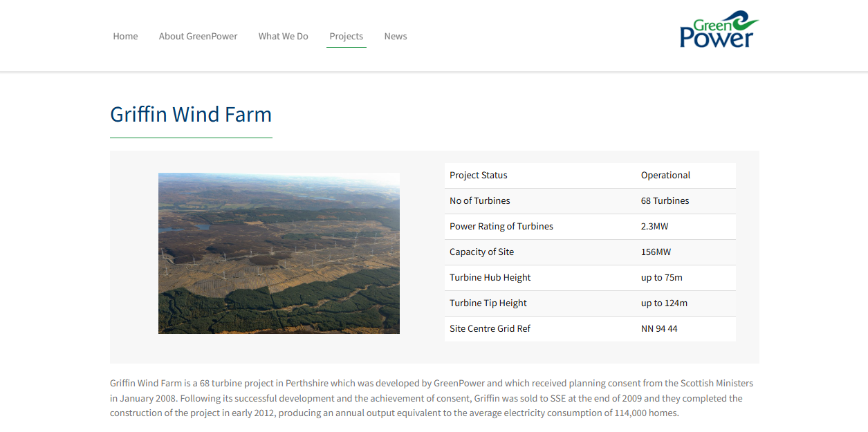Open the News page
The image size is (868, 432).
tap(396, 36)
